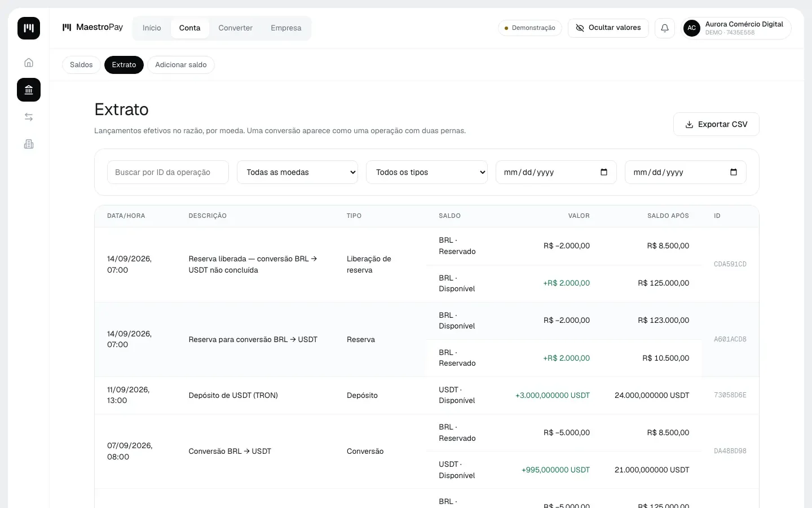
Task: Select the Saldos sub-tab
Action: pyautogui.click(x=81, y=65)
